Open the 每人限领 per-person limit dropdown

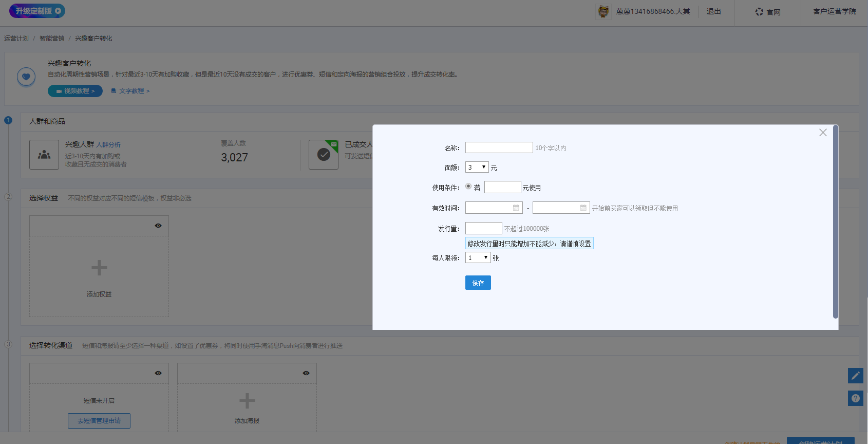tap(478, 258)
